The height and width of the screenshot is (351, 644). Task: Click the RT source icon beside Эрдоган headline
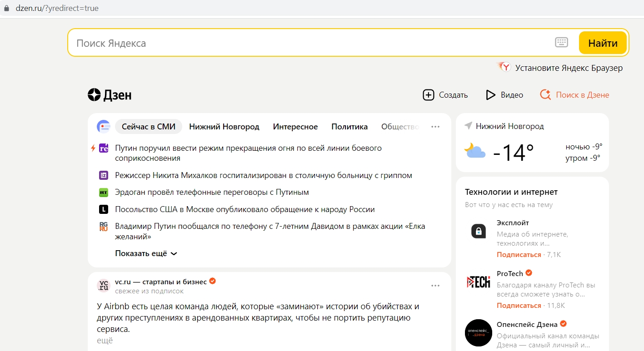coord(104,192)
